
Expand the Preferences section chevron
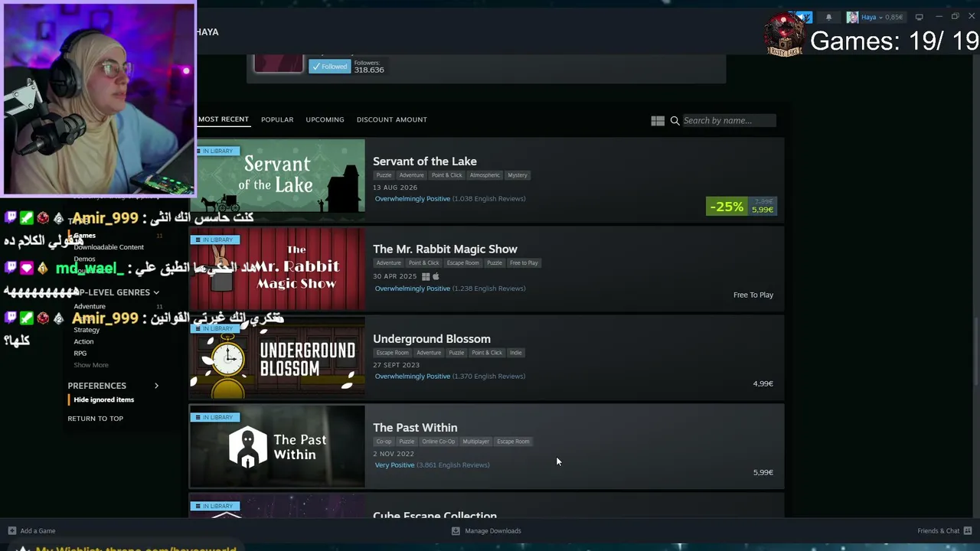coord(156,386)
